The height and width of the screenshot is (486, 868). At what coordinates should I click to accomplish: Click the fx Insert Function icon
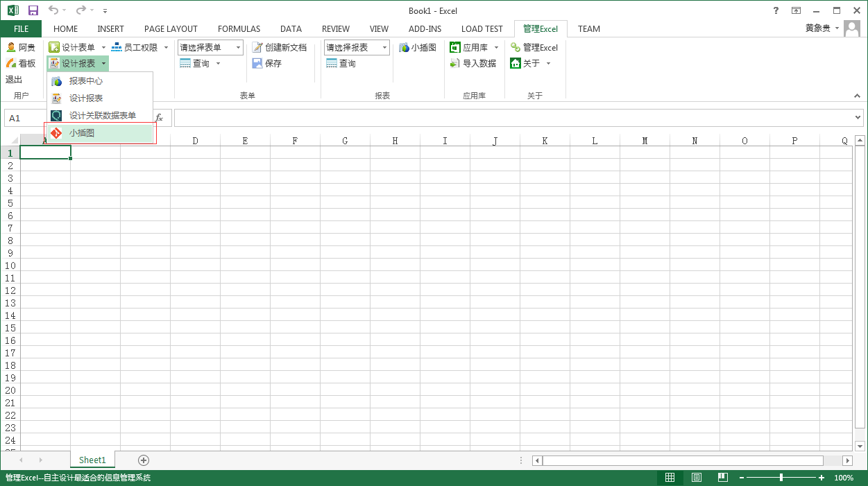tap(159, 118)
